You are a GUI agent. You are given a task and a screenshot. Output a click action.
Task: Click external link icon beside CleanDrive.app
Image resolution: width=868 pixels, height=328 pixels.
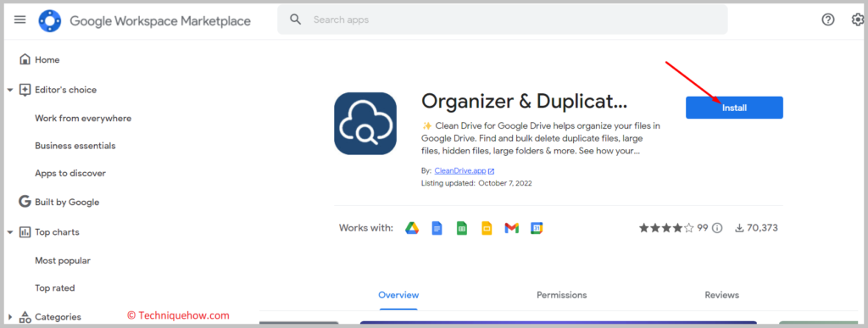click(491, 171)
